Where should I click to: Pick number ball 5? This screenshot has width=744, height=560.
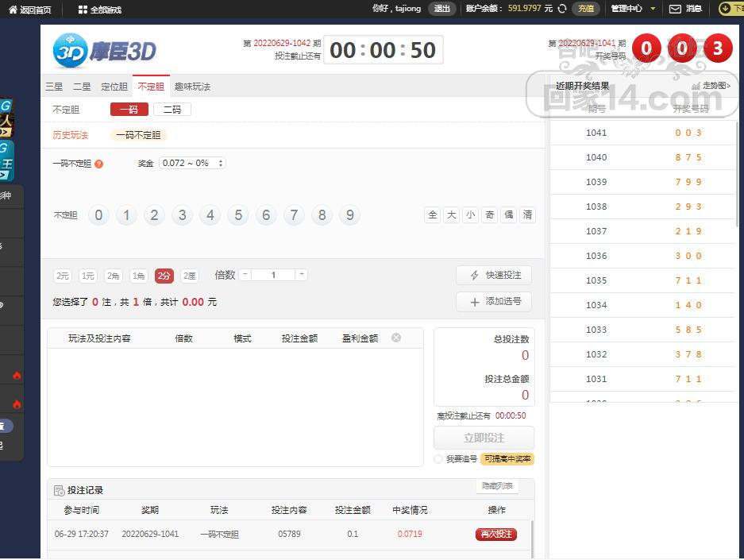[x=238, y=215]
